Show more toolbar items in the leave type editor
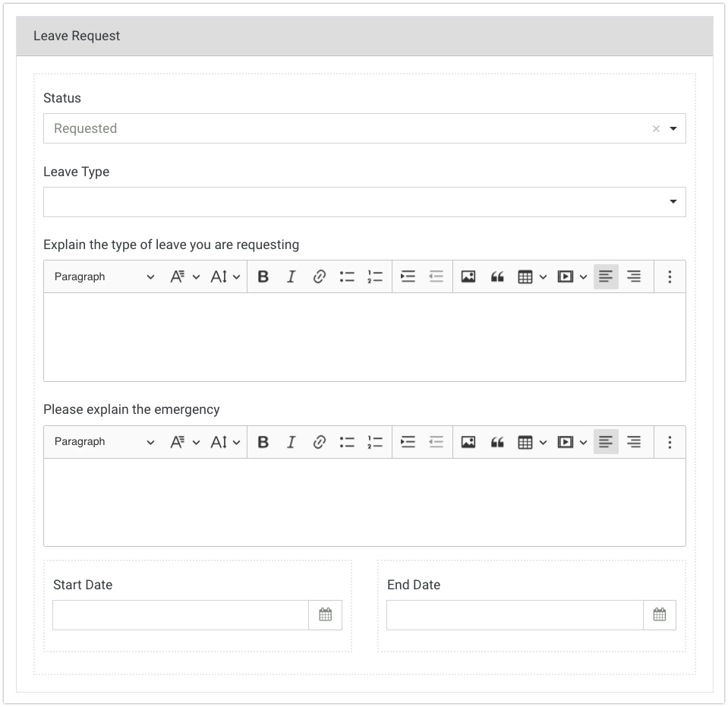Image resolution: width=728 pixels, height=707 pixels. [x=670, y=277]
